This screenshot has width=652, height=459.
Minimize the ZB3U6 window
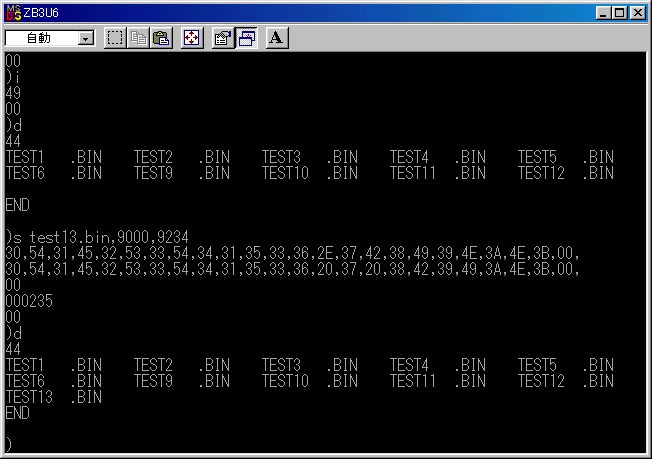603,13
